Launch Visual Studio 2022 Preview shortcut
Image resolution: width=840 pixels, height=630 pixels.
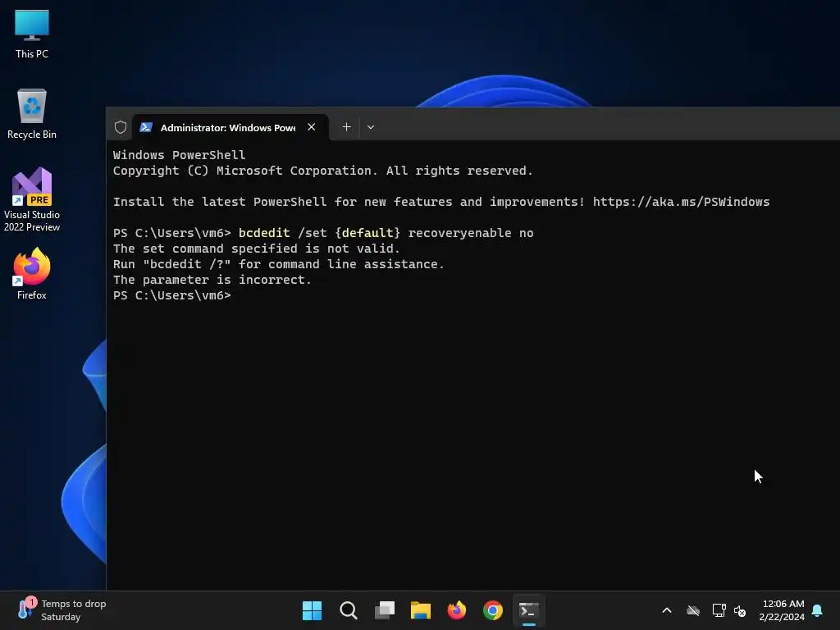[x=32, y=199]
